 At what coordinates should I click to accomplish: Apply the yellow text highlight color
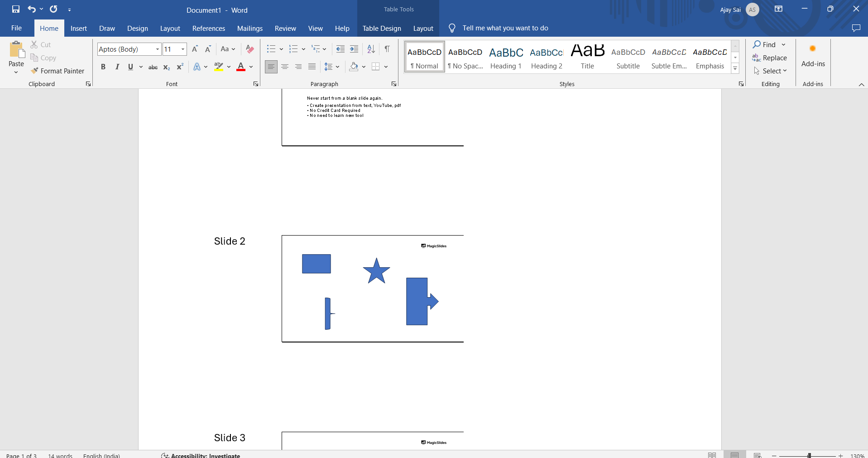(219, 67)
